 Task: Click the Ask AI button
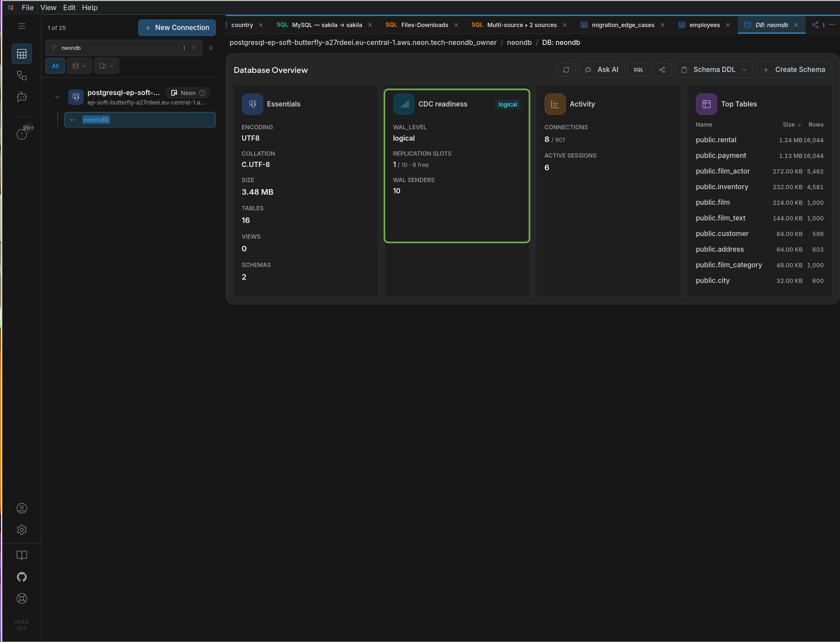(x=601, y=70)
